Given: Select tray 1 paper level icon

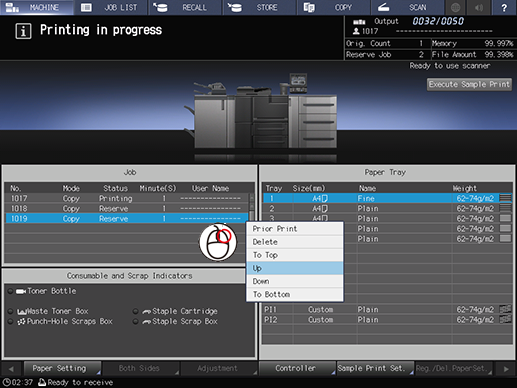Looking at the screenshot, I should (505, 198).
